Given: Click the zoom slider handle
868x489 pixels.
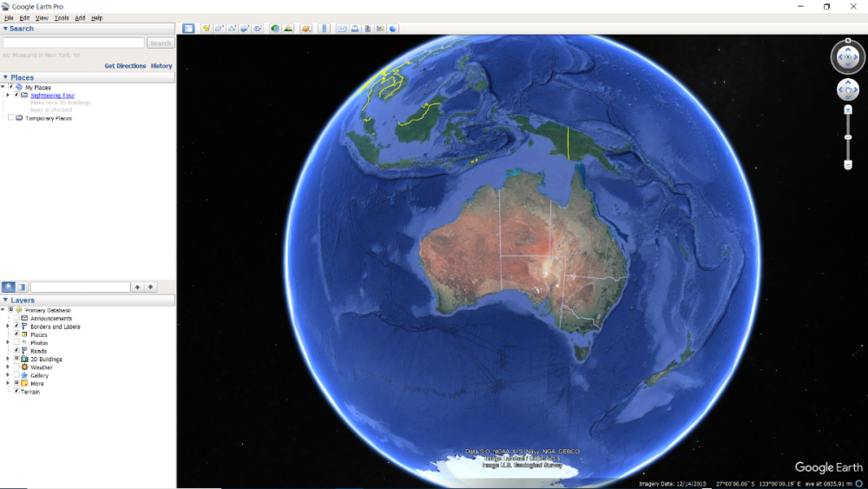Looking at the screenshot, I should 847,136.
